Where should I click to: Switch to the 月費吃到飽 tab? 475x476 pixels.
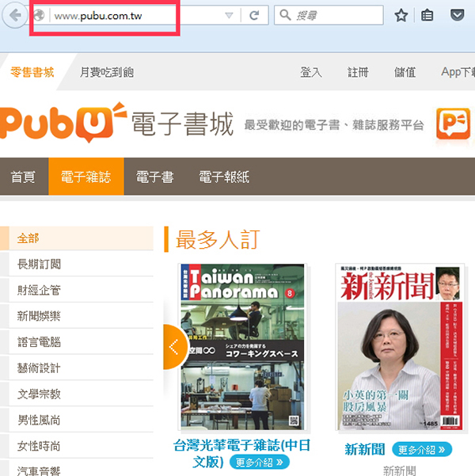click(107, 72)
